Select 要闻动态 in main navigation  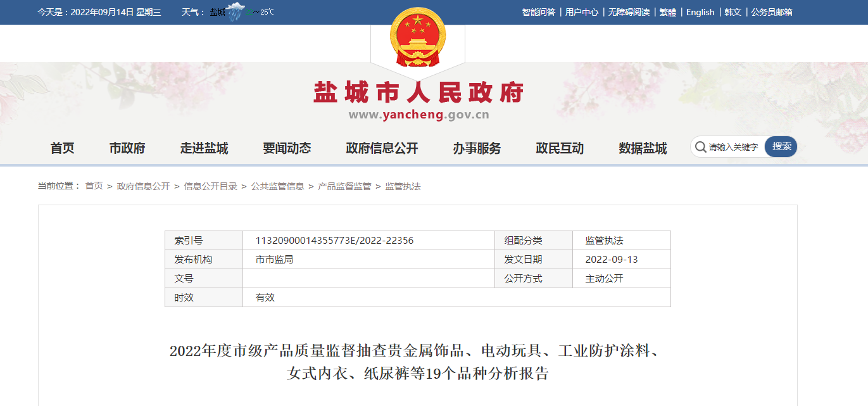(x=287, y=148)
